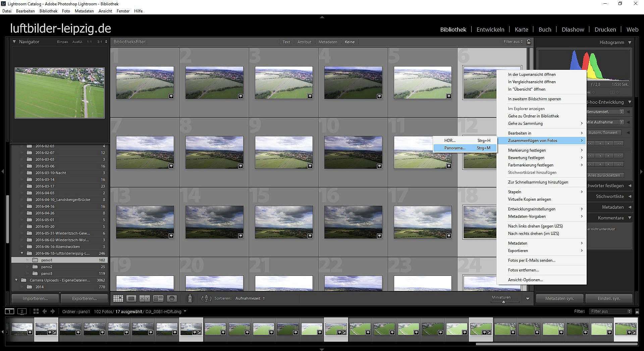Adjust the Miniaturen size slider
This screenshot has width=644, height=351.
point(503,302)
